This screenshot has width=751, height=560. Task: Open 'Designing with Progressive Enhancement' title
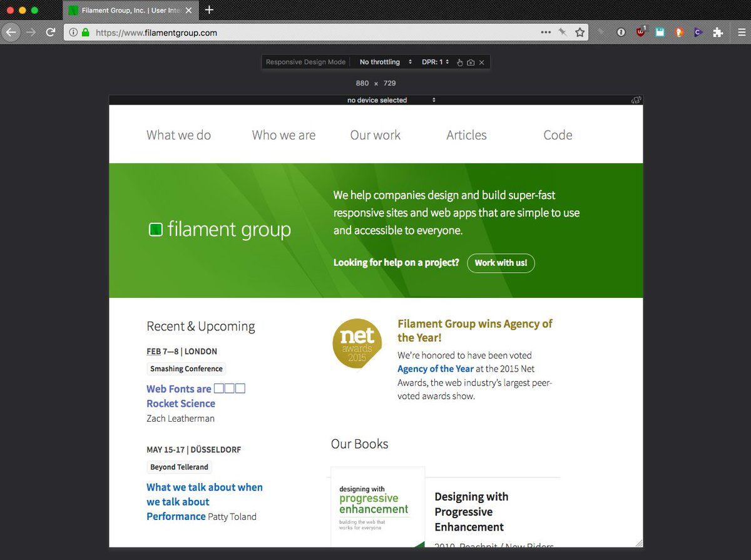point(471,512)
